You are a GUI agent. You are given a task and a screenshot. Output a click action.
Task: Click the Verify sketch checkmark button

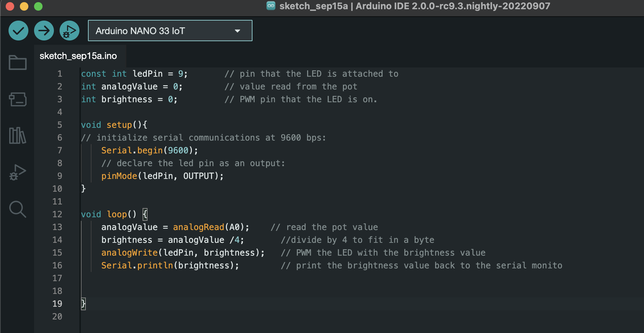[18, 31]
